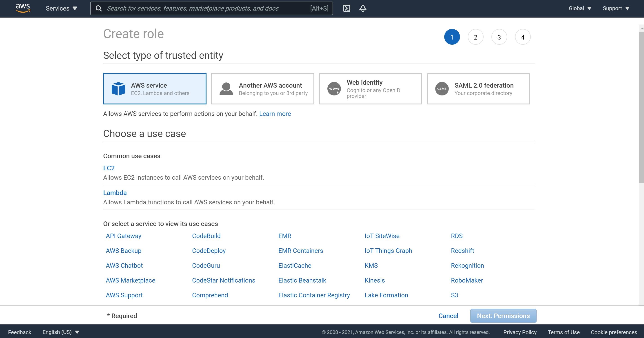Select Another AWS account entity card
644x338 pixels.
tap(262, 89)
